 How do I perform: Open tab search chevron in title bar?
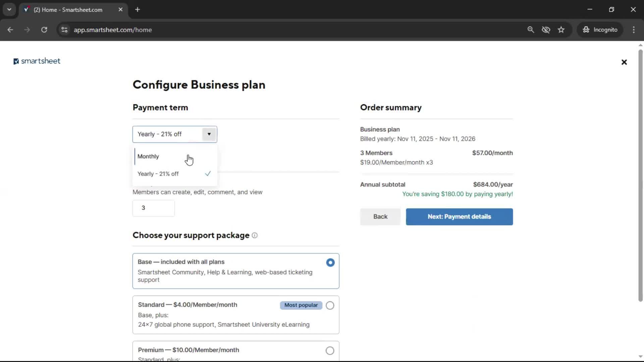tap(9, 9)
